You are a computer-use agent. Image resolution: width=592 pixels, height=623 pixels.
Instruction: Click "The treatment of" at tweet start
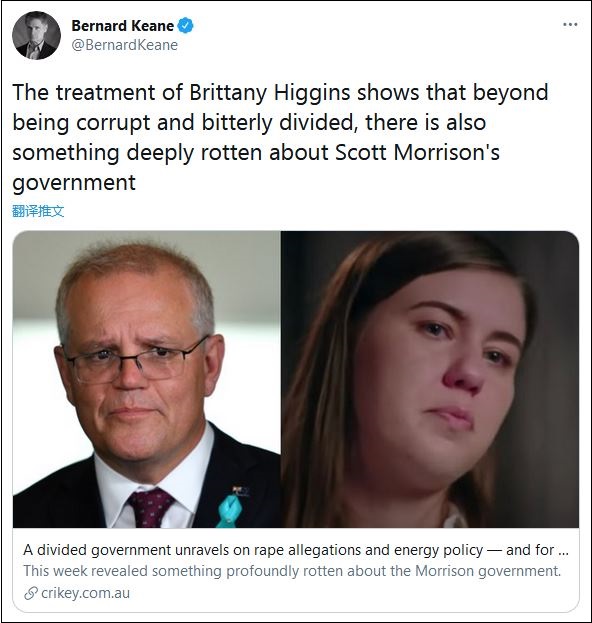[98, 92]
